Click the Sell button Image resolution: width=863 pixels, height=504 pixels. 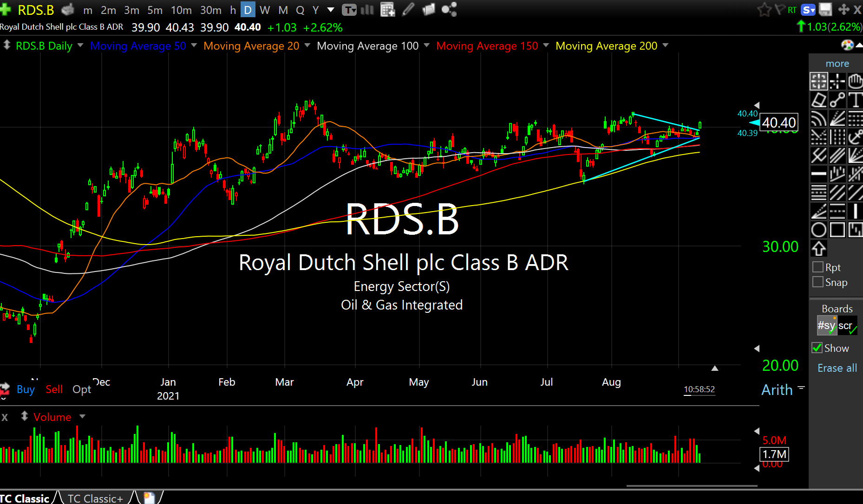(x=54, y=389)
